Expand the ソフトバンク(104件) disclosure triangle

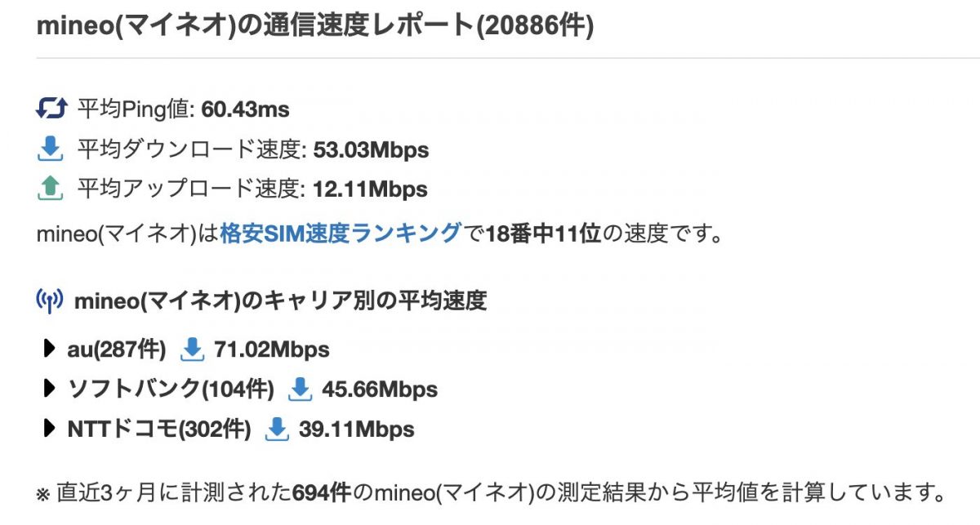coord(49,389)
